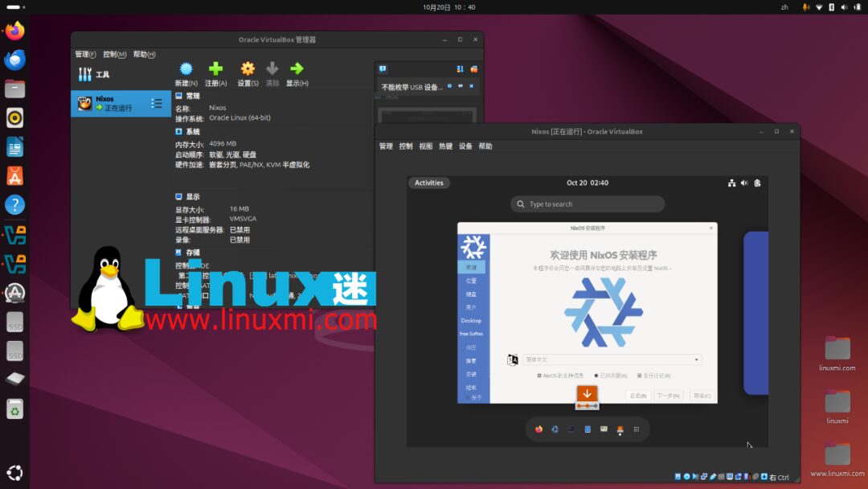Screen dimensions: 868x489
Task: Click the language translation icon in installer
Action: [513, 360]
